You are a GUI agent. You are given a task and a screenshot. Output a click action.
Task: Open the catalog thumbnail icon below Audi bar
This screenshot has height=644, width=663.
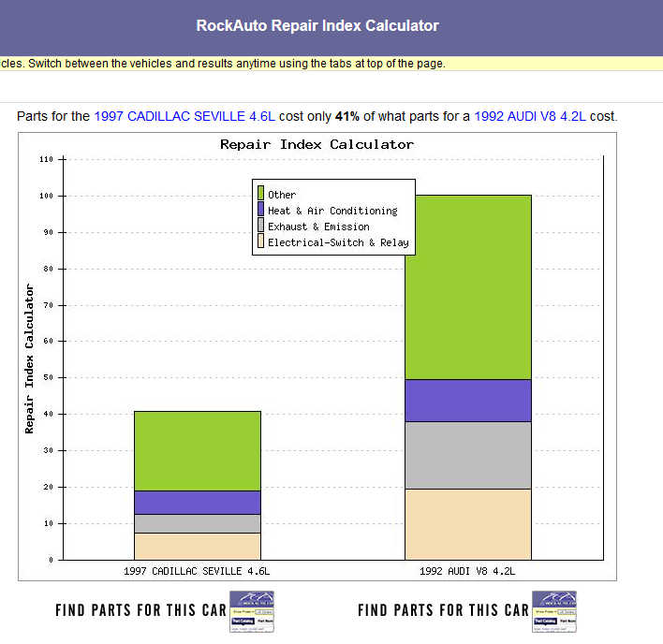[x=554, y=611]
